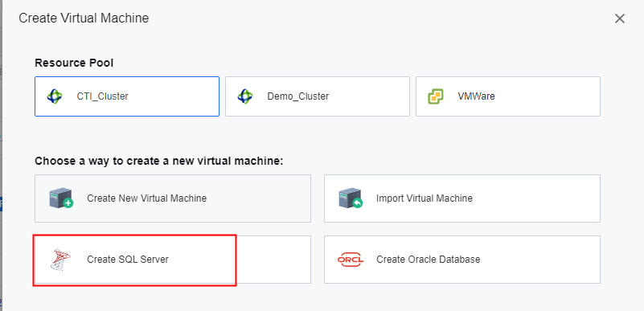Start the Create SQL Server wizard
644x311 pixels.
[173, 260]
